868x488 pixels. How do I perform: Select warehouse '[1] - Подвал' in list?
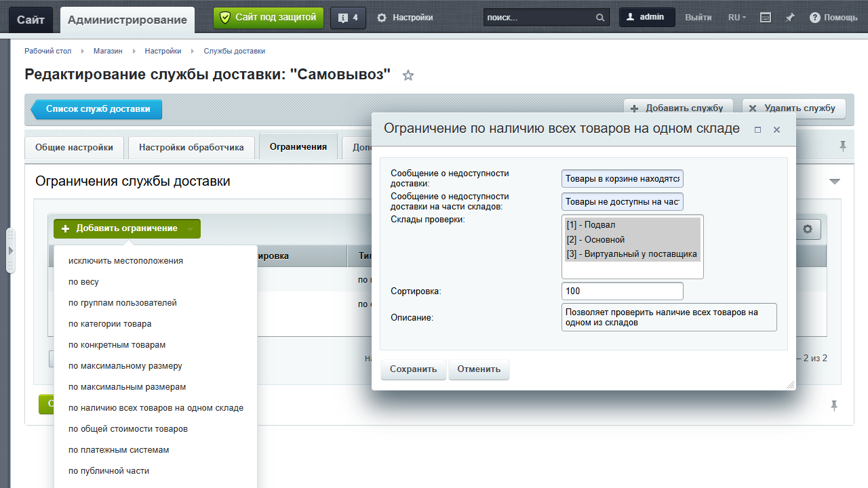pyautogui.click(x=632, y=225)
